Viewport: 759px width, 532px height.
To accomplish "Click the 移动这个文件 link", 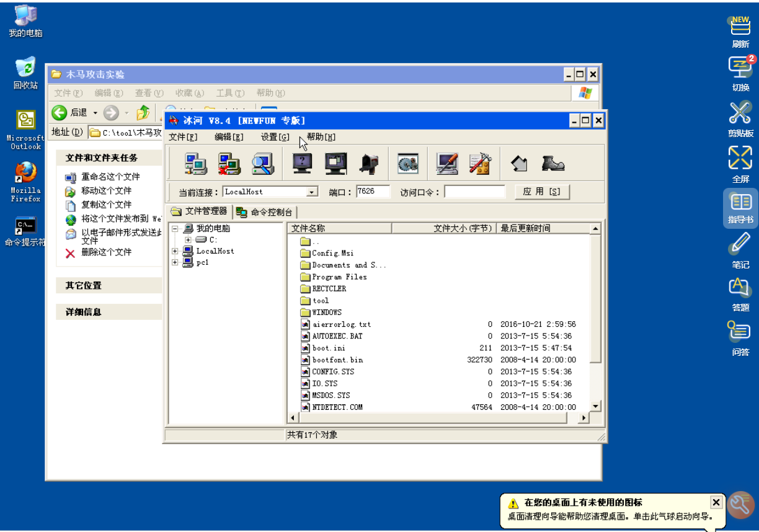I will click(106, 191).
